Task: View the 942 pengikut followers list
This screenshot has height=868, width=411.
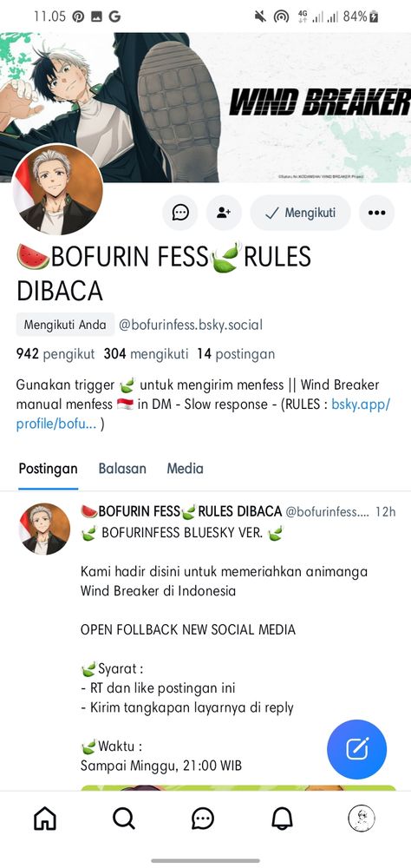Action: [55, 354]
